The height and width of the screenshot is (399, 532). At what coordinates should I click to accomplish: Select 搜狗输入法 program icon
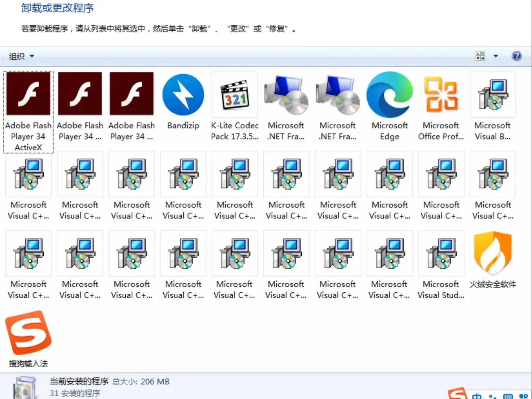[28, 333]
